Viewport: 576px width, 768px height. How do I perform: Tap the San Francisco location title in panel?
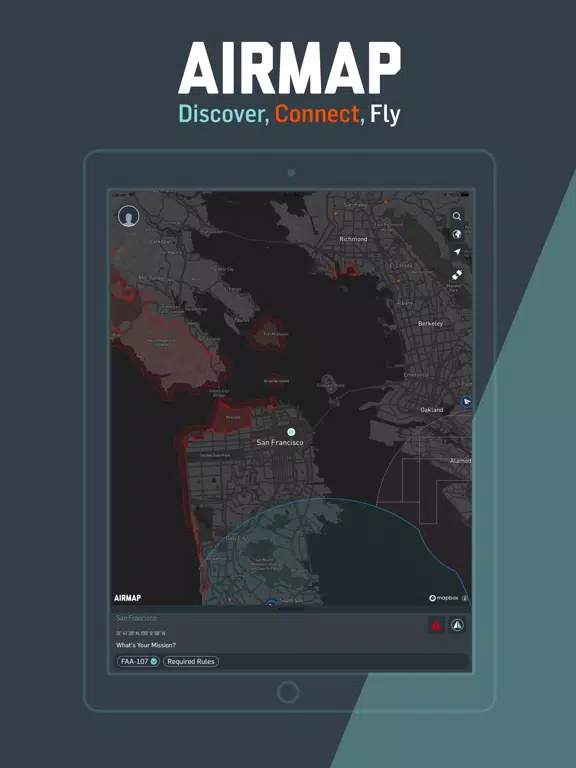(x=136, y=618)
